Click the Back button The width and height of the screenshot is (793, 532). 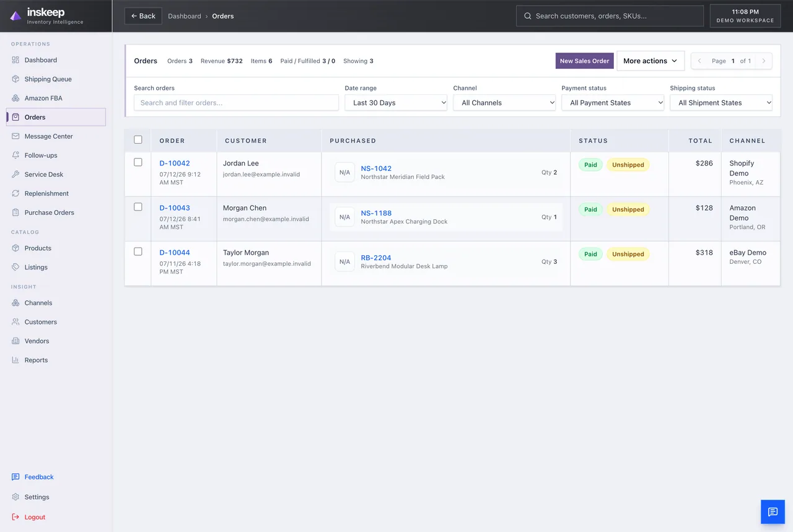pyautogui.click(x=143, y=16)
